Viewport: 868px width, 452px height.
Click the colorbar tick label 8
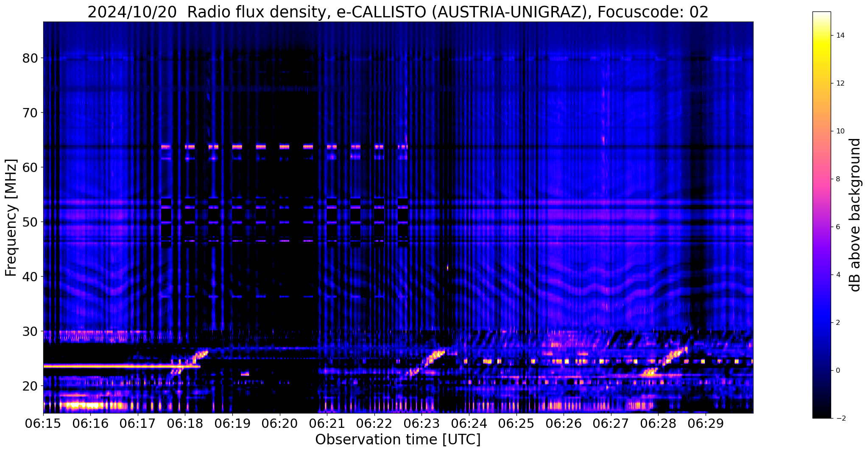837,179
